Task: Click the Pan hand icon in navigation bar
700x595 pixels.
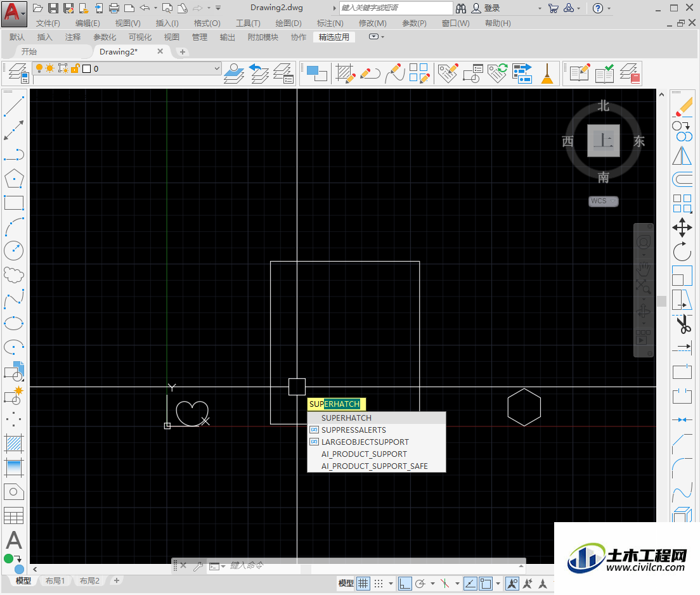Action: click(644, 269)
